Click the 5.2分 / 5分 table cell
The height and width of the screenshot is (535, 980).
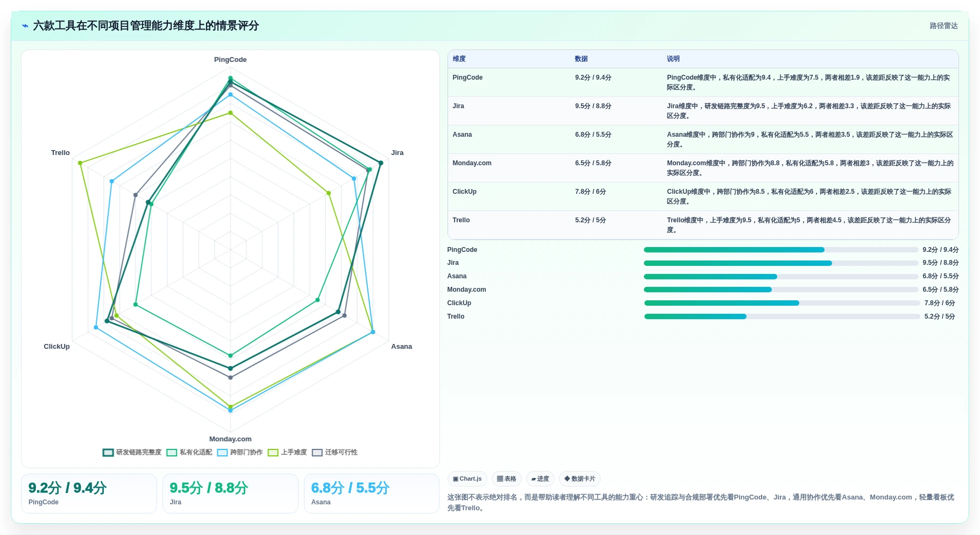click(x=590, y=220)
